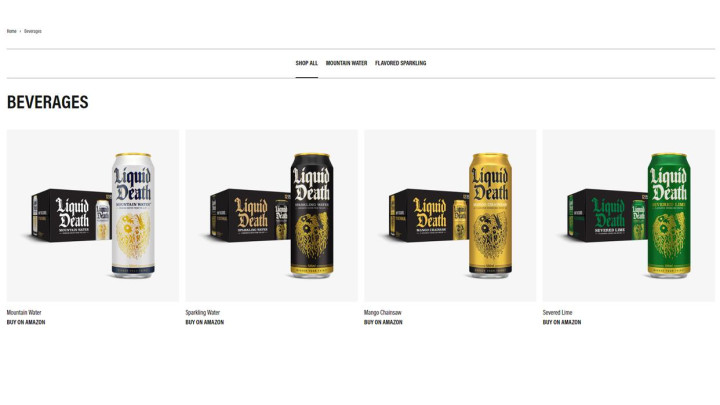
Task: Open the Home breadcrumb link
Action: point(11,31)
